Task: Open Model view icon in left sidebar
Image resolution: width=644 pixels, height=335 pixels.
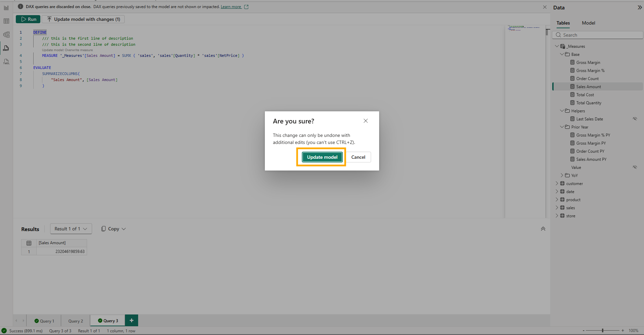Action: 6,35
